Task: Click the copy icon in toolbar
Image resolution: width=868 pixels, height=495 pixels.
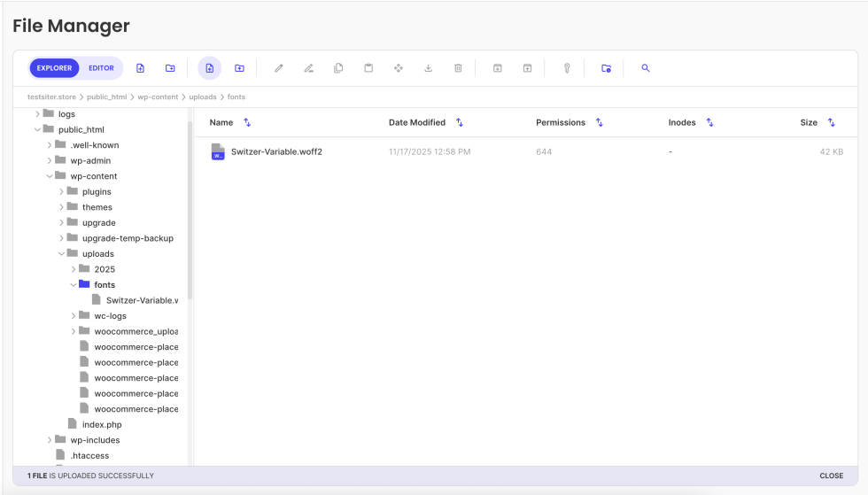Action: [x=338, y=68]
